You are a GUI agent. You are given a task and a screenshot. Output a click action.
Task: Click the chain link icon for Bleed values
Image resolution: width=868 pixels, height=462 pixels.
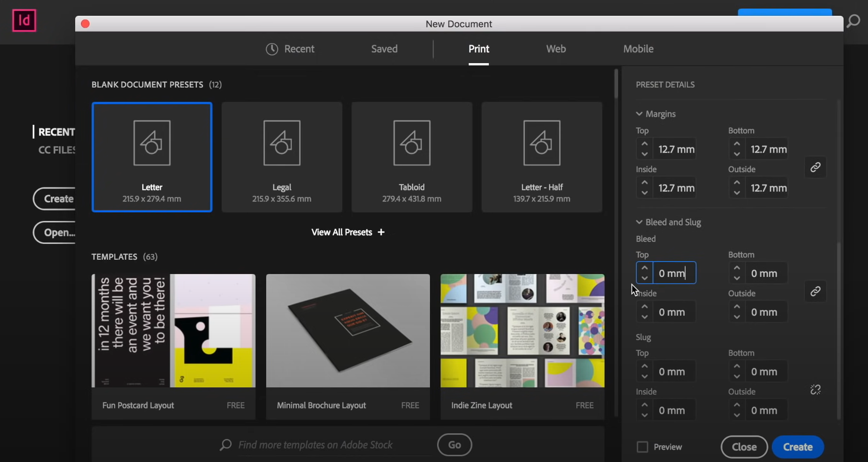click(x=815, y=291)
